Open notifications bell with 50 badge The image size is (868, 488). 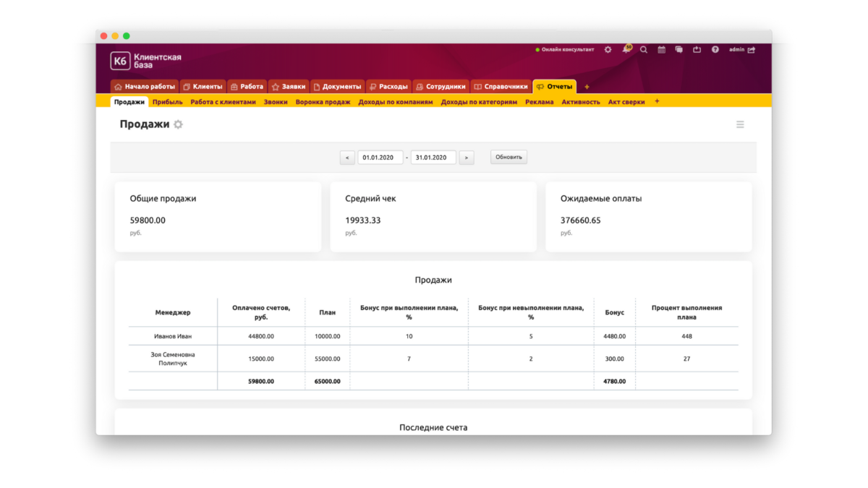click(x=626, y=49)
